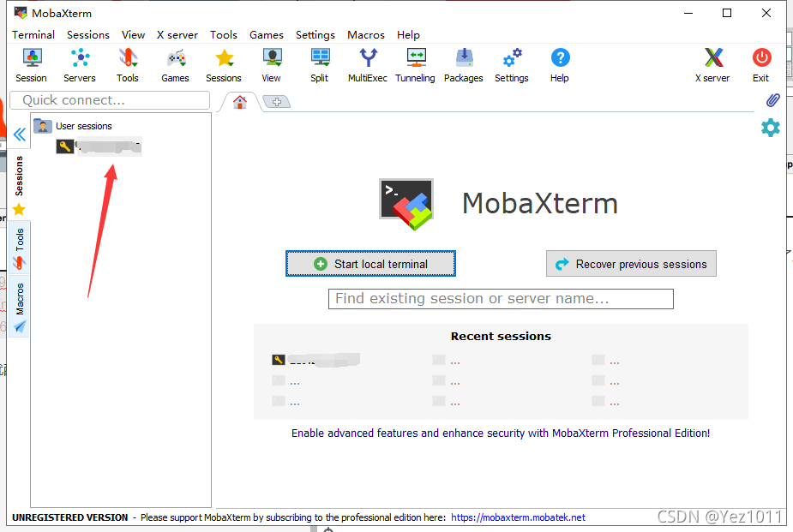Select the blurred session under User sessions
Image resolution: width=793 pixels, height=532 pixels.
point(99,146)
